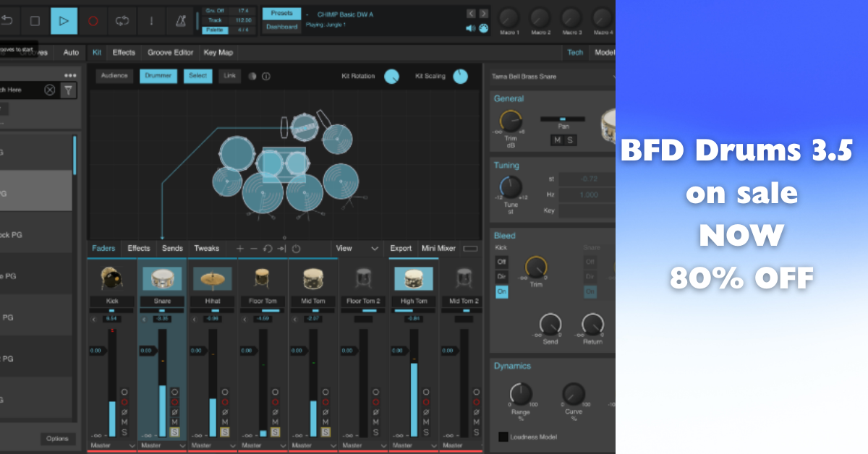This screenshot has height=454, width=868.
Task: Toggle the loop playback icon
Action: 122,21
